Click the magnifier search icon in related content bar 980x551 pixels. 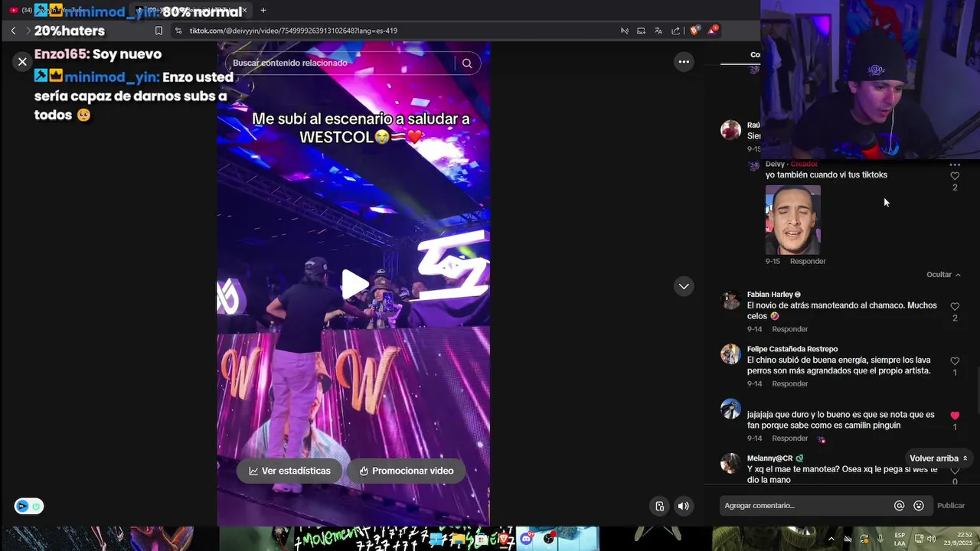click(467, 63)
